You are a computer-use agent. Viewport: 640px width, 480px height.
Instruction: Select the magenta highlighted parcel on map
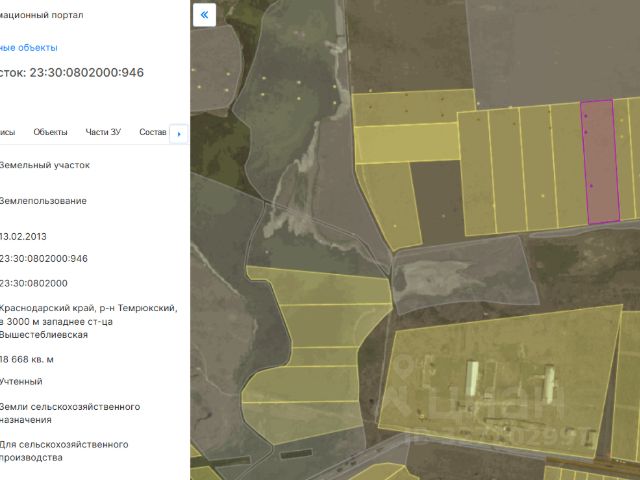point(601,162)
